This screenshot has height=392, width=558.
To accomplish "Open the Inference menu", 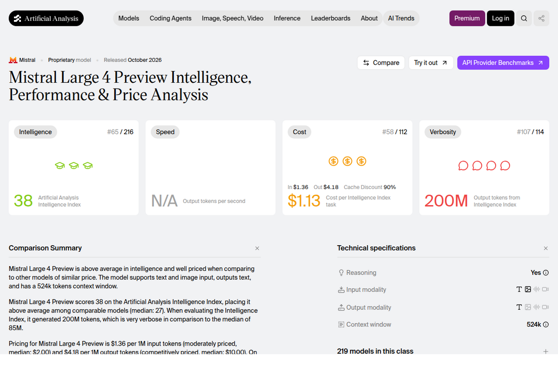I will [287, 19].
